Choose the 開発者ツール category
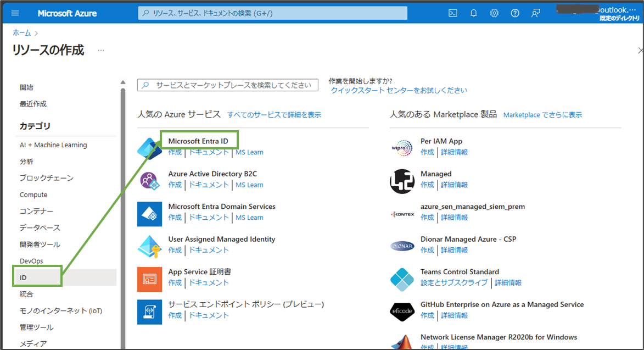Screen dimensions: 644x350 [x=40, y=245]
